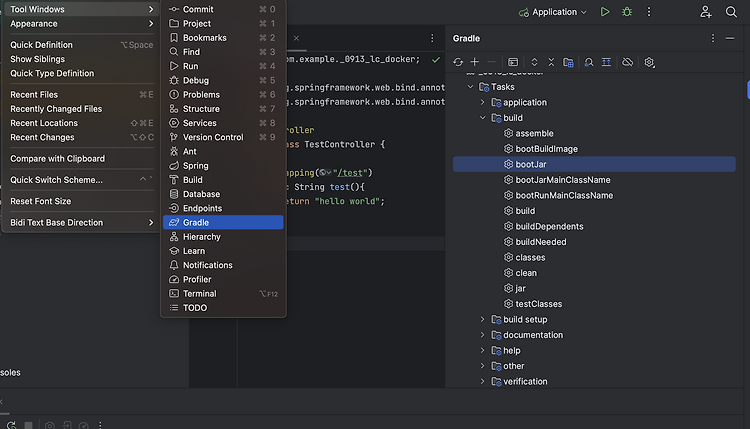The height and width of the screenshot is (429, 750).
Task: Expand the documentation group
Action: pyautogui.click(x=483, y=335)
